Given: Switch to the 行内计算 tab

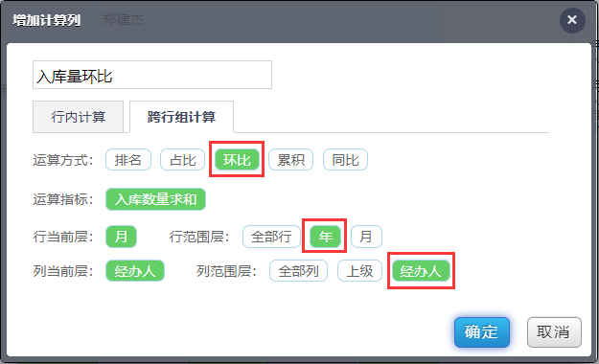Looking at the screenshot, I should (x=78, y=117).
